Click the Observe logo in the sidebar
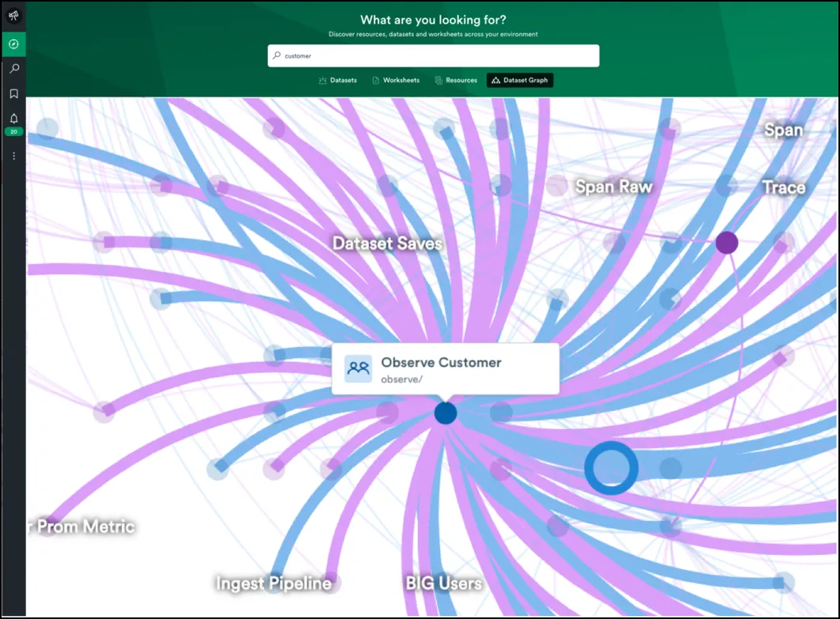Screen dimensions: 840x619 [13, 16]
